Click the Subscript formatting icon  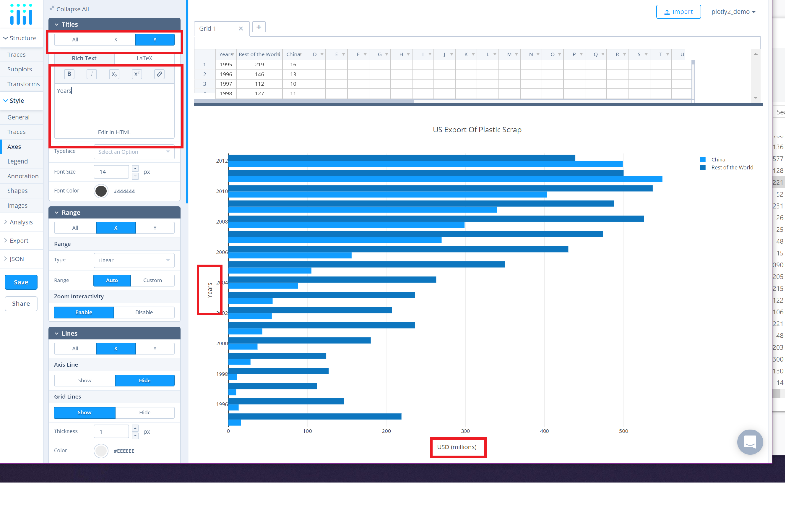[x=114, y=74]
